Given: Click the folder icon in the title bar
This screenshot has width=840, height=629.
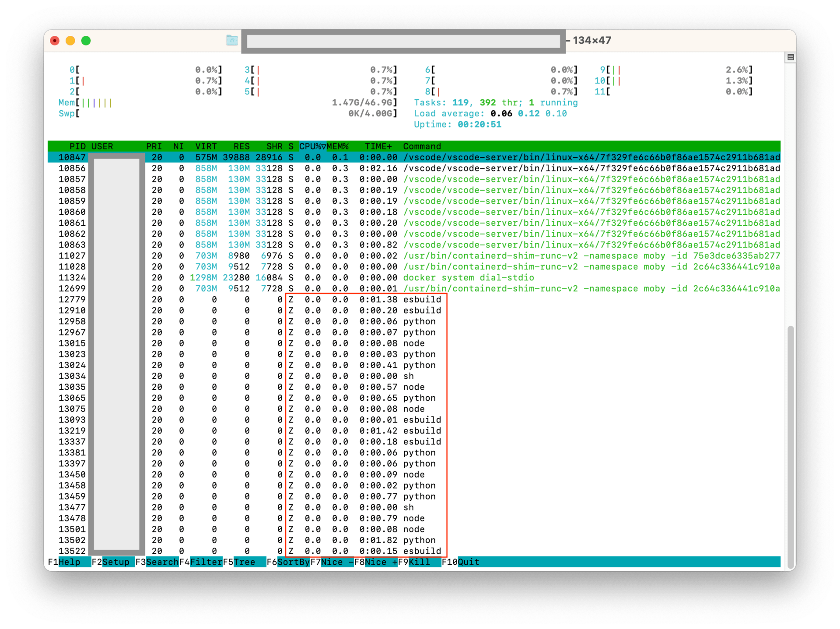Looking at the screenshot, I should [x=232, y=40].
